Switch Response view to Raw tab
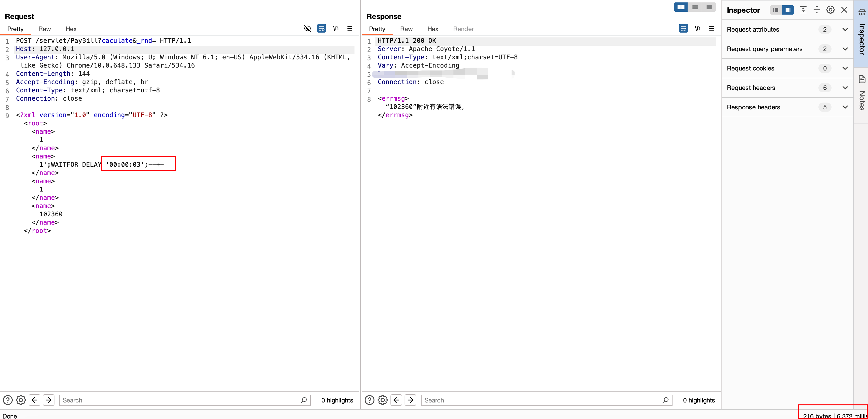 click(406, 29)
